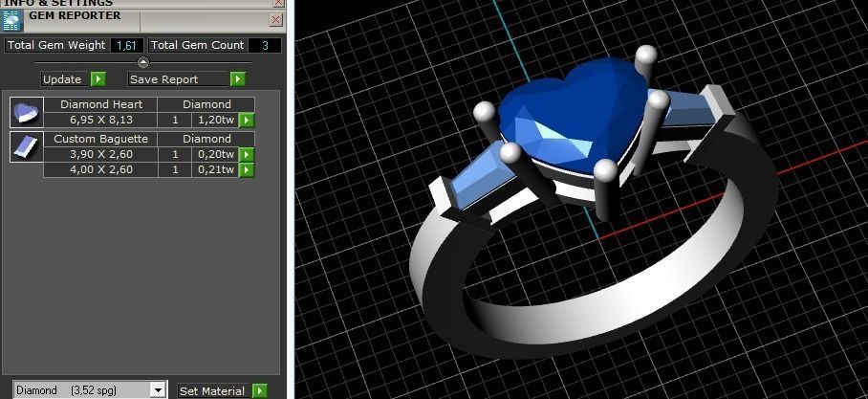Close the Info & Settings panel
The width and height of the screenshot is (868, 399).
[x=278, y=3]
